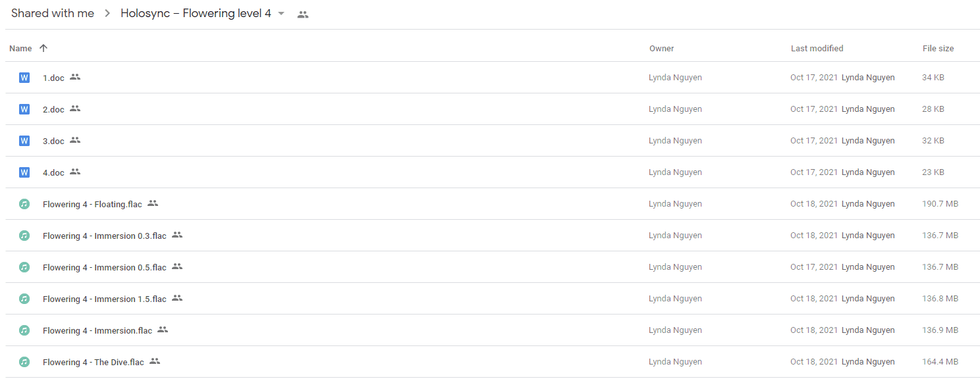Screen dimensions: 980x379
Task: Open the Holosync folder dropdown arrow
Action: [281, 14]
